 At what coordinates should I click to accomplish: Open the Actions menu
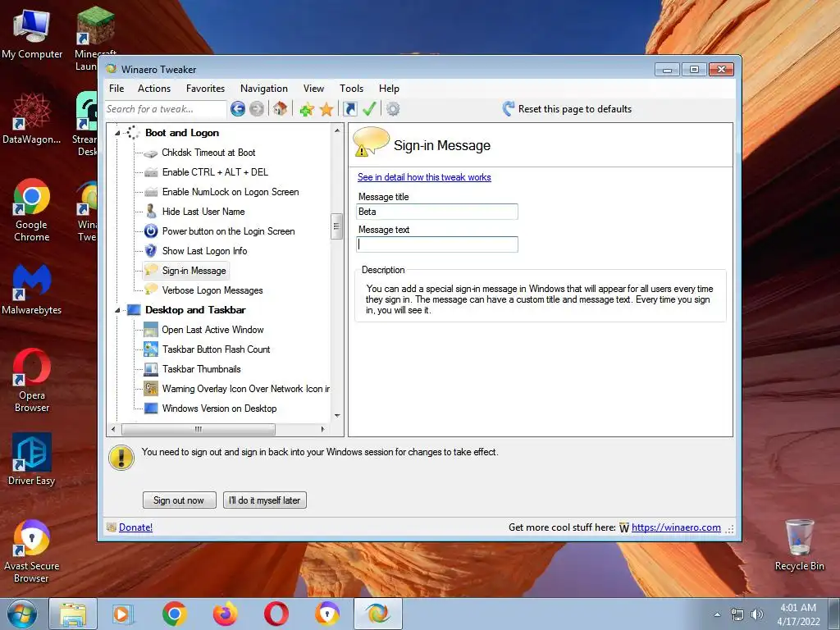point(154,89)
